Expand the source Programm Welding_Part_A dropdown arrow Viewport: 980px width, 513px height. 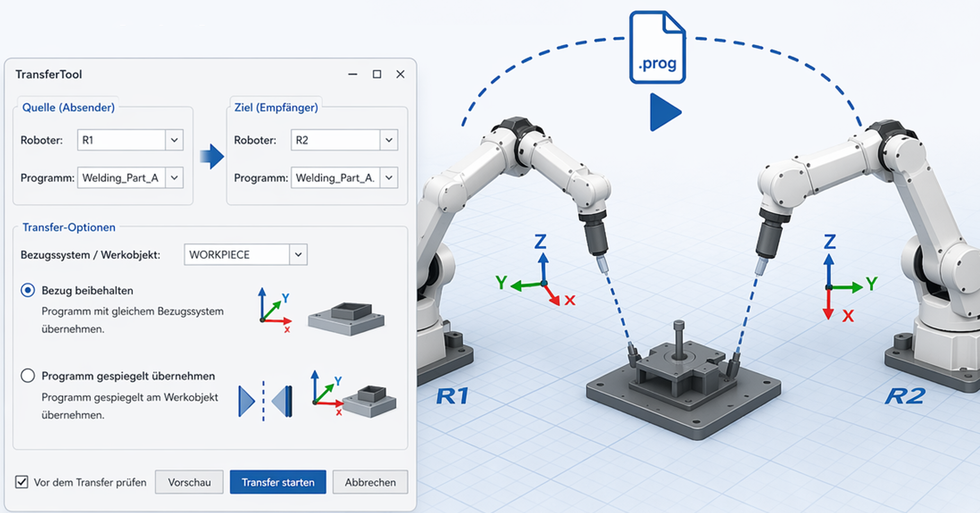174,178
